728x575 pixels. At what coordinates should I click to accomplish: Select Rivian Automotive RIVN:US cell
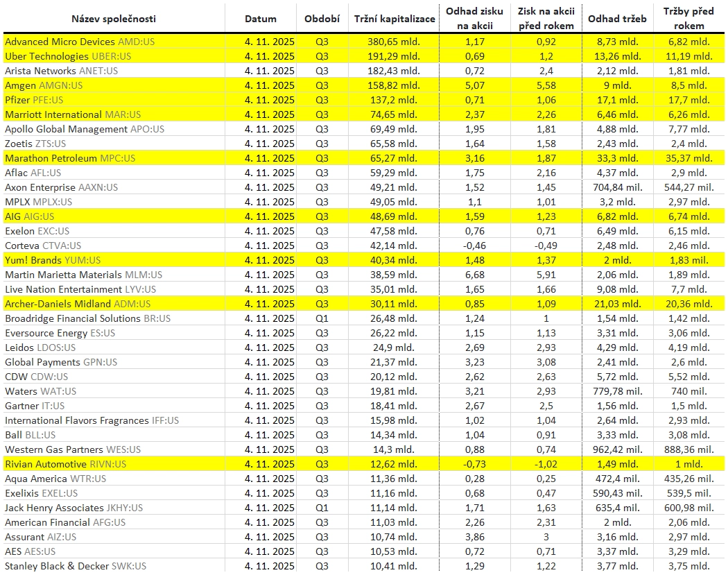coord(65,464)
